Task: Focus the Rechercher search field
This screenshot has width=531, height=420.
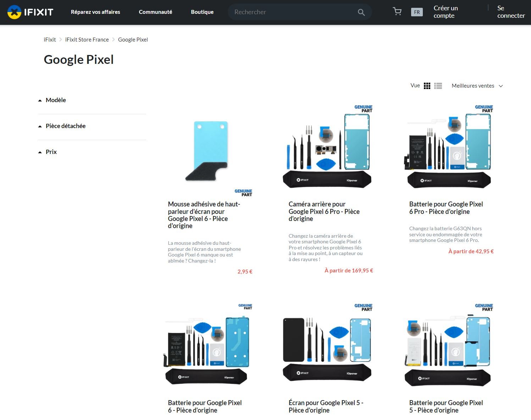Action: pyautogui.click(x=293, y=12)
